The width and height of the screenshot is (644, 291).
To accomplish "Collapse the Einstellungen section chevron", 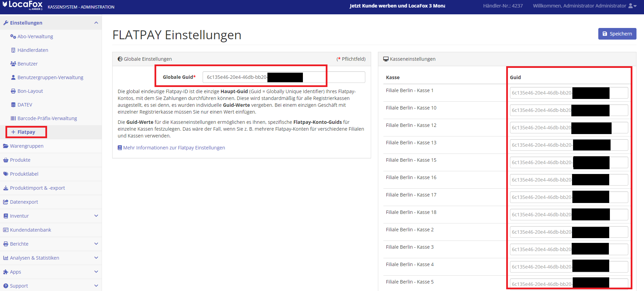I will pos(96,23).
